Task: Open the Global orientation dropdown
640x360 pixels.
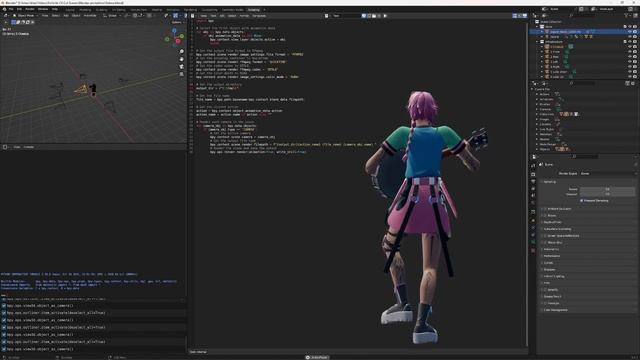Action: (112, 16)
